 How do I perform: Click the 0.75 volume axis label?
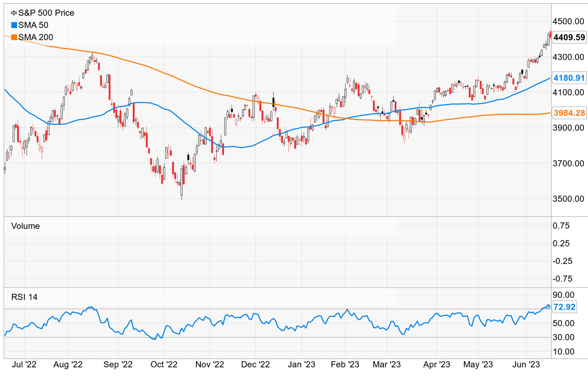pyautogui.click(x=561, y=226)
